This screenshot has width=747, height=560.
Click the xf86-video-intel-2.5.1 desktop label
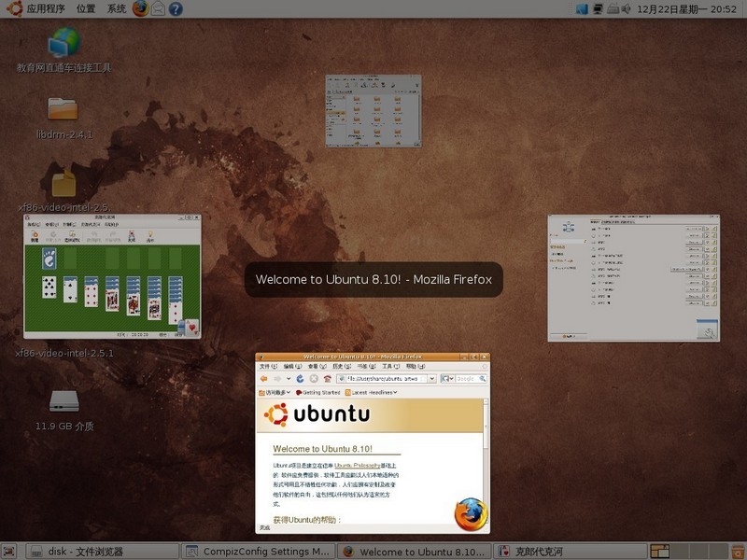click(64, 354)
